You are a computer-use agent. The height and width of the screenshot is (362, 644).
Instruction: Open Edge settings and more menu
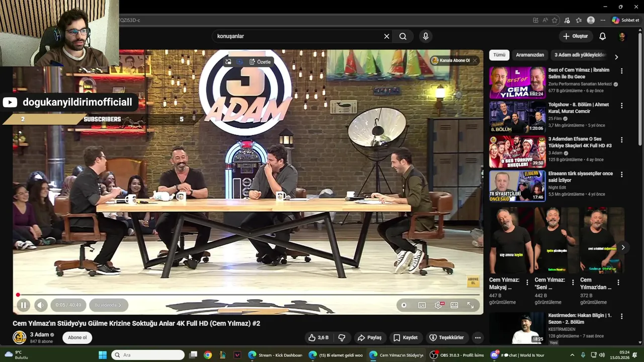click(x=603, y=20)
